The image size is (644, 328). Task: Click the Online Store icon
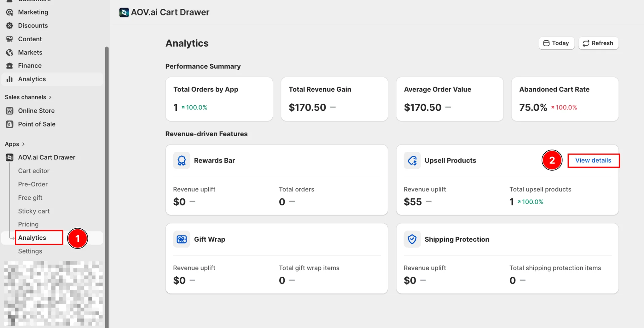click(x=10, y=111)
